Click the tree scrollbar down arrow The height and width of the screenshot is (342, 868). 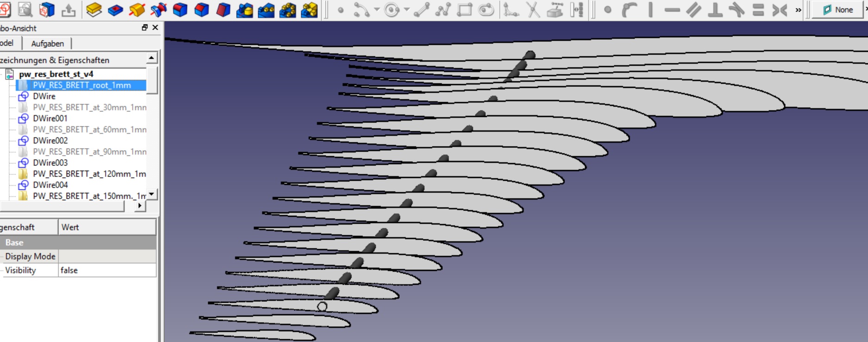(152, 194)
